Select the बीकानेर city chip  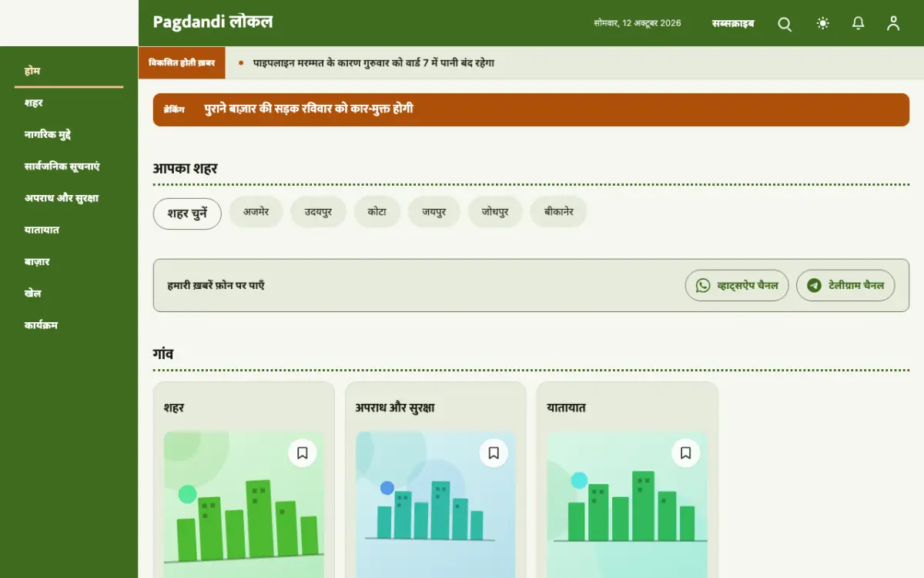pos(558,212)
